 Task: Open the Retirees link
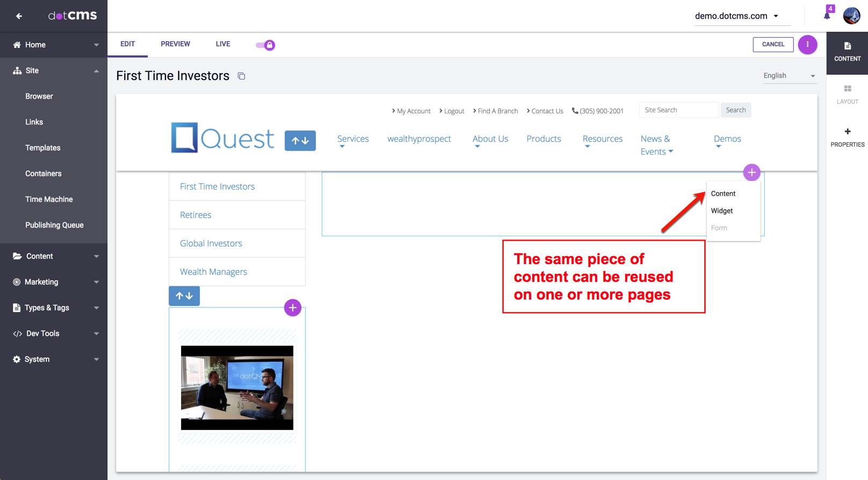(196, 215)
